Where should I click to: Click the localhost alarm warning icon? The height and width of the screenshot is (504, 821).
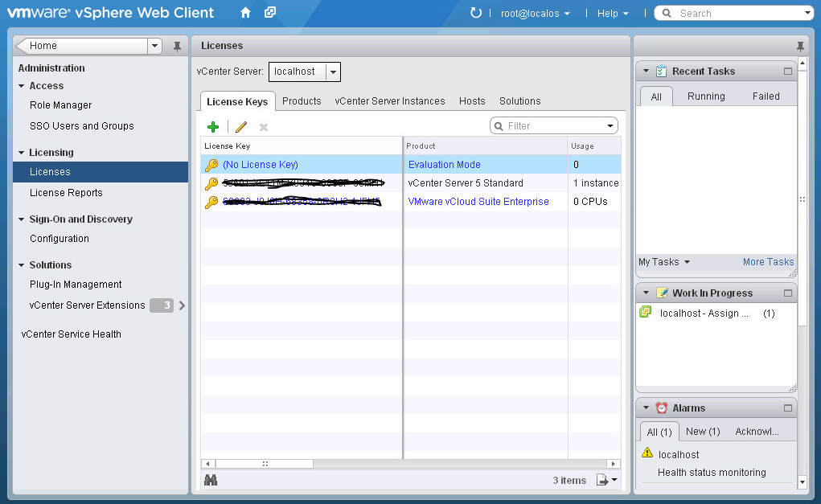[647, 453]
